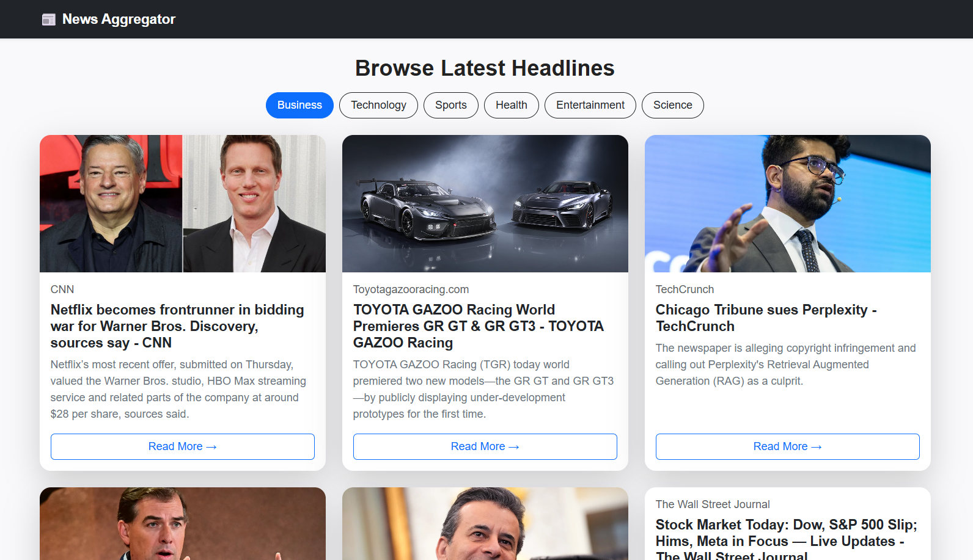
Task: Select the Business category tab
Action: point(299,105)
